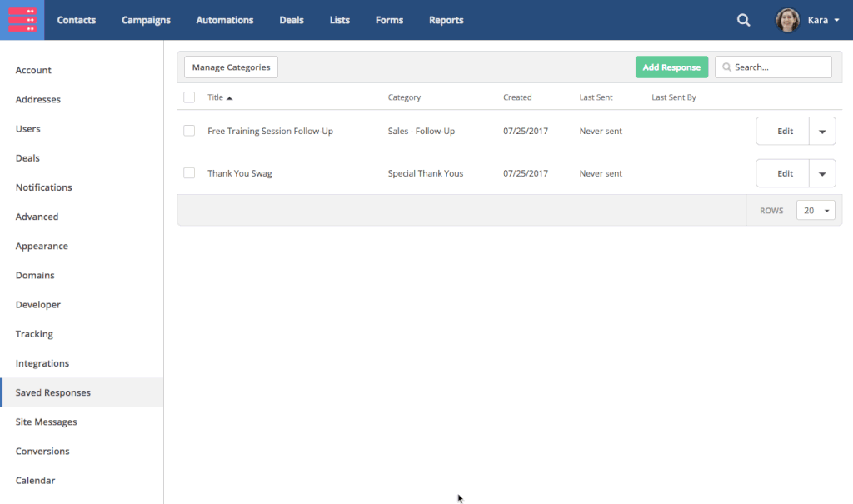Viewport: 853px width, 504px height.
Task: Open Site Messages in the settings sidebar
Action: [x=47, y=422]
